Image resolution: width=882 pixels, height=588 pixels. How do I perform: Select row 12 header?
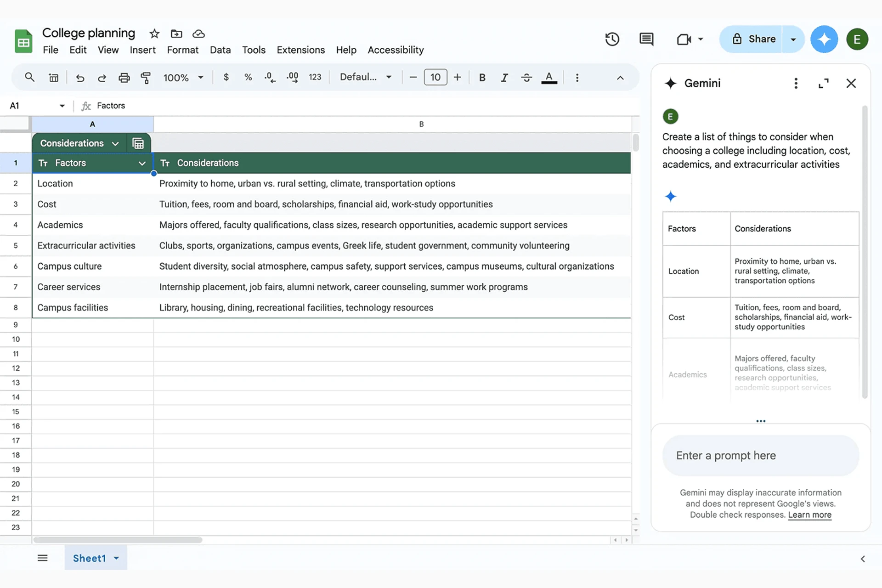[16, 368]
